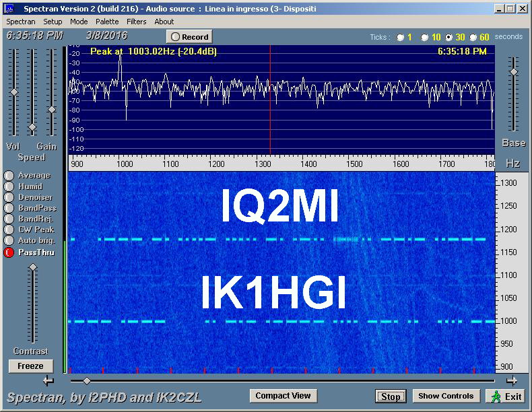Open the Filters menu

coord(137,22)
